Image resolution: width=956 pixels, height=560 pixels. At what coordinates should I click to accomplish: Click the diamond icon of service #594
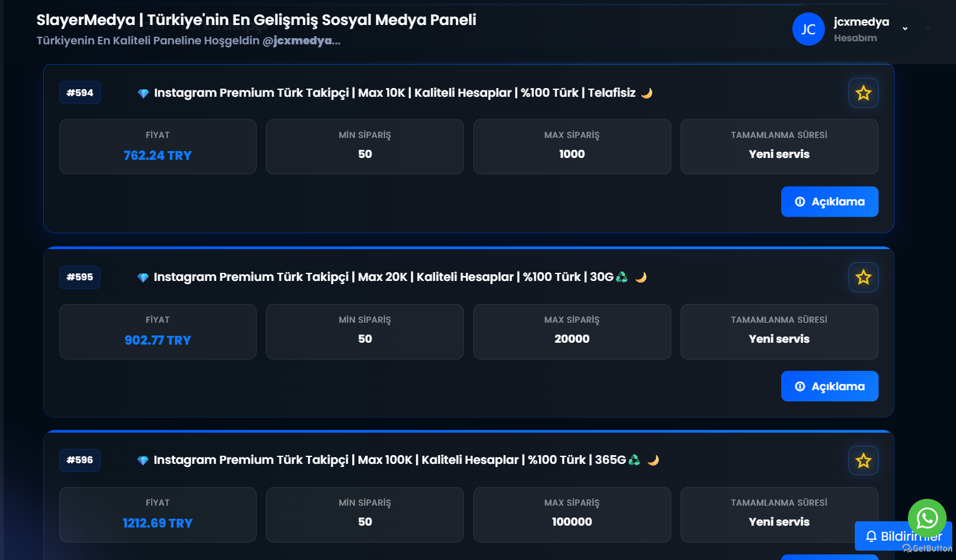(x=143, y=94)
